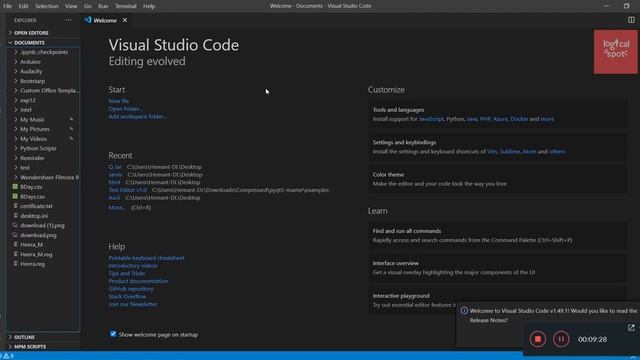Stop the screen recording
Image resolution: width=640 pixels, height=360 pixels.
click(x=538, y=339)
